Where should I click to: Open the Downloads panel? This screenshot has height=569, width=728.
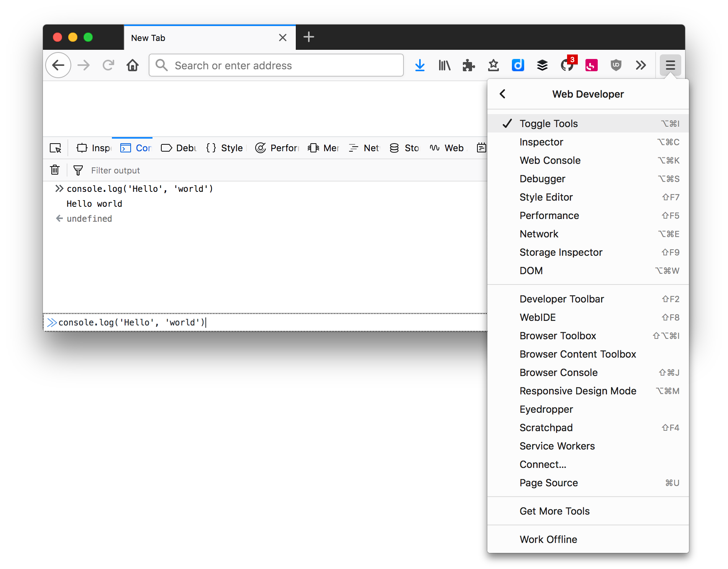tap(420, 65)
